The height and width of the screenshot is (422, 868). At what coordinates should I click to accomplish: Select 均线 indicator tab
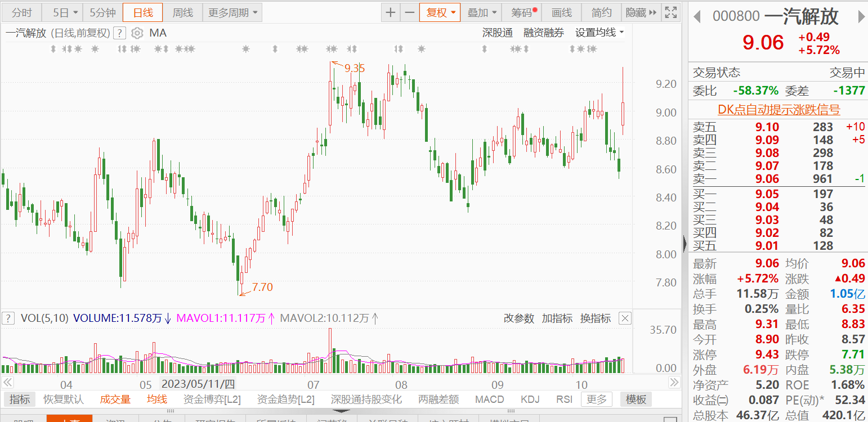[157, 399]
